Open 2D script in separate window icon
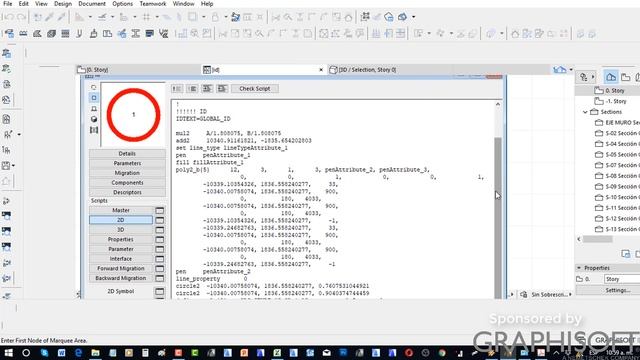 (160, 220)
